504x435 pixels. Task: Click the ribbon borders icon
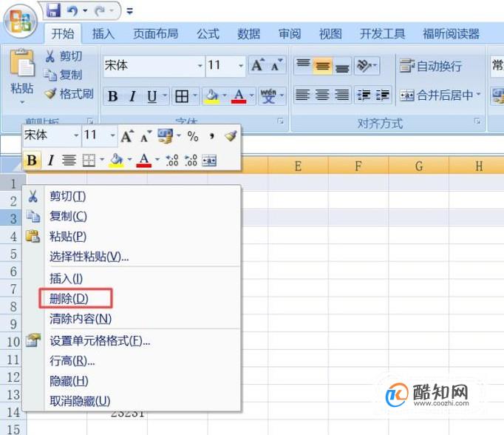[182, 96]
